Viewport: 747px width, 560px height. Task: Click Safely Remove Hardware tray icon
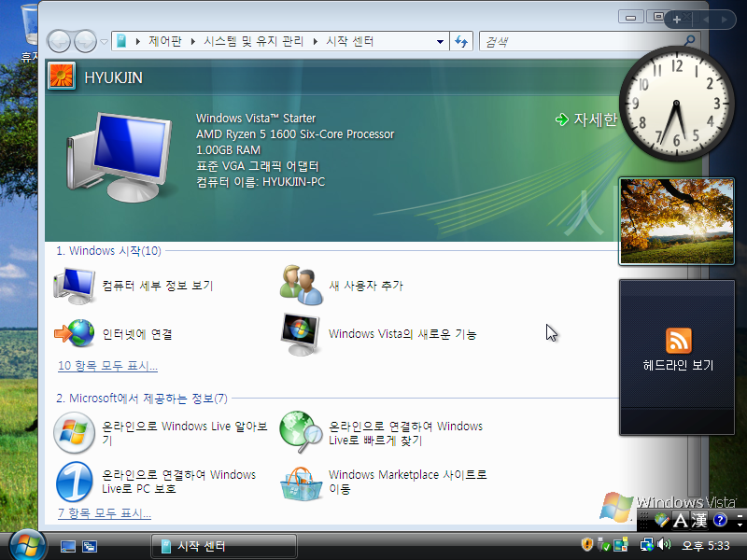pos(603,544)
